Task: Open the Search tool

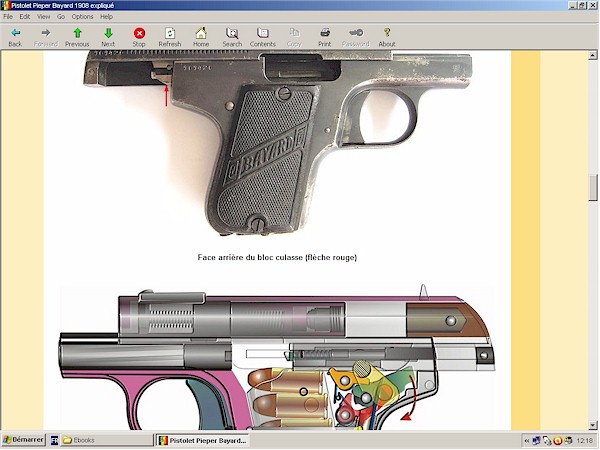Action: (232, 37)
